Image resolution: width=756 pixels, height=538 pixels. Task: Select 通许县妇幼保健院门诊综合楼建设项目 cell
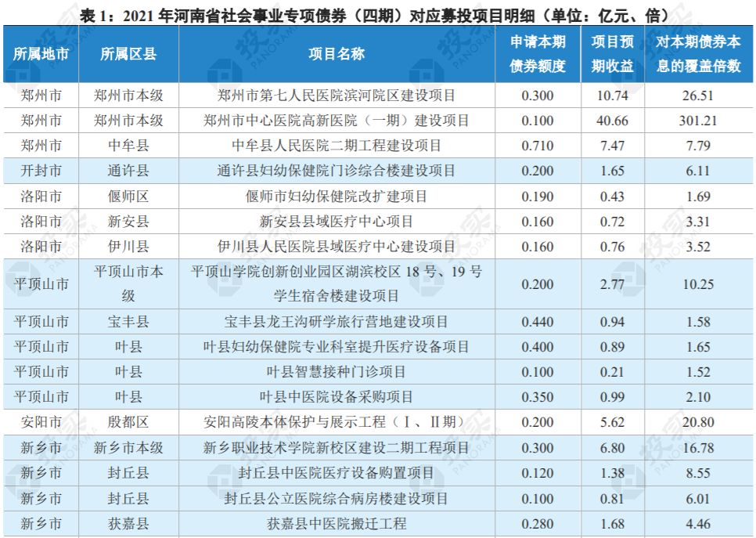pyautogui.click(x=337, y=171)
